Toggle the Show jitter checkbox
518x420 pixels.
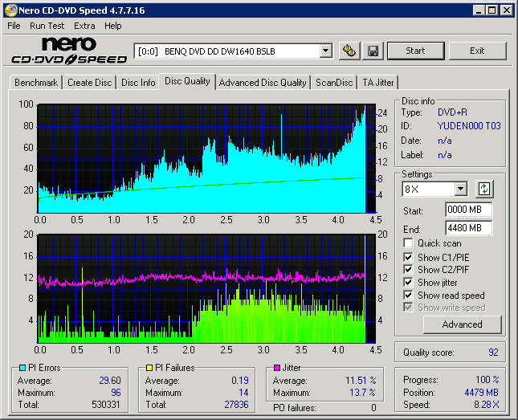[x=409, y=283]
